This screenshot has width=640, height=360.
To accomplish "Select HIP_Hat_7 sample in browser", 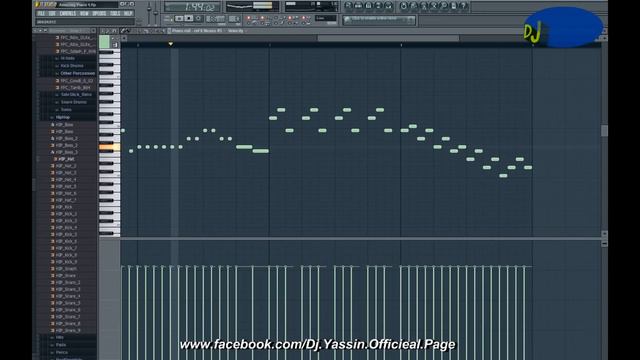I will [x=66, y=200].
